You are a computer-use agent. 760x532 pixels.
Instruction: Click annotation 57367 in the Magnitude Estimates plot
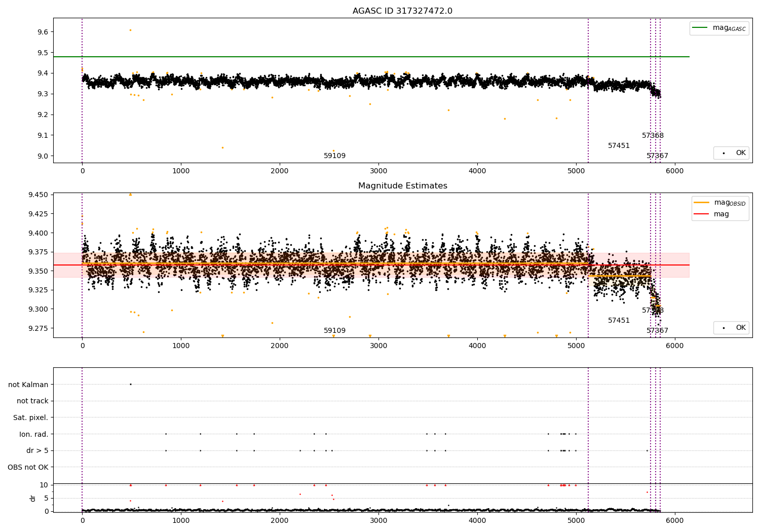point(658,331)
